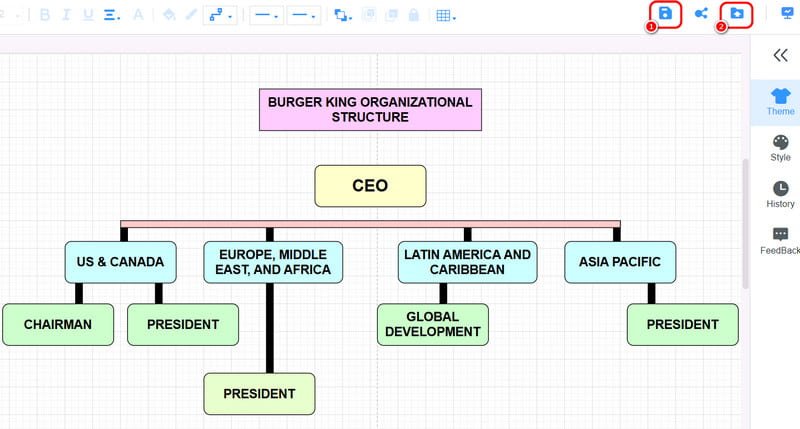
Task: Open the Style panel
Action: coord(780,148)
